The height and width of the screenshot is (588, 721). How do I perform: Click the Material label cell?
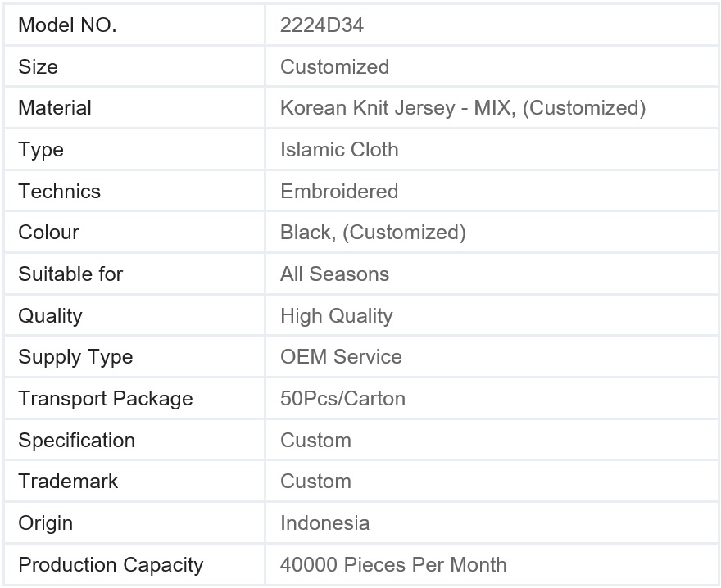134,108
